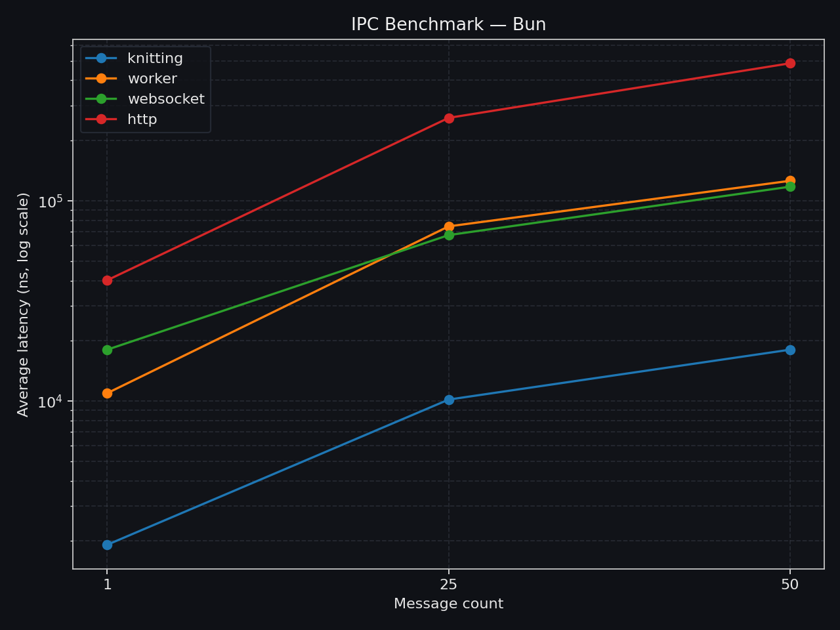840x630 pixels.
Task: Toggle the knitting series visibility in legend
Action: (x=155, y=58)
